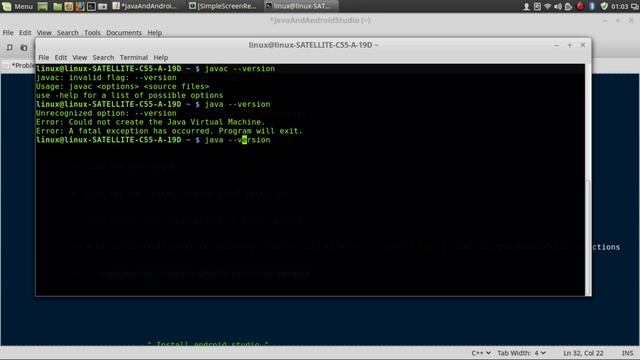Screen dimensions: 640x360
Task: Open the volume tray icon
Action: 558,6
